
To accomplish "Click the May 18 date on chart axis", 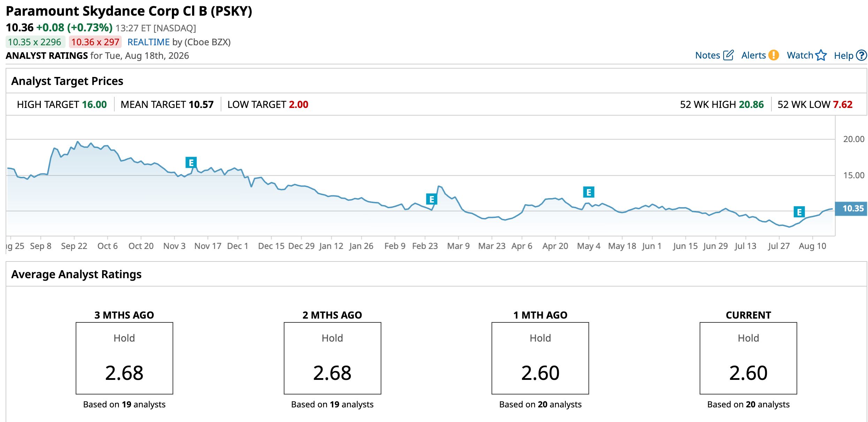I will (622, 246).
